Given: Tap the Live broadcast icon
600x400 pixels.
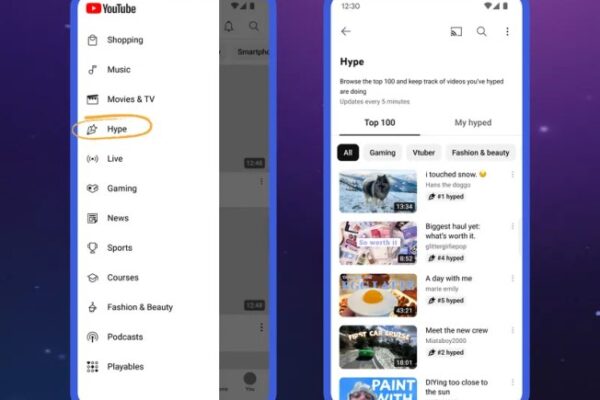Looking at the screenshot, I should [x=92, y=158].
